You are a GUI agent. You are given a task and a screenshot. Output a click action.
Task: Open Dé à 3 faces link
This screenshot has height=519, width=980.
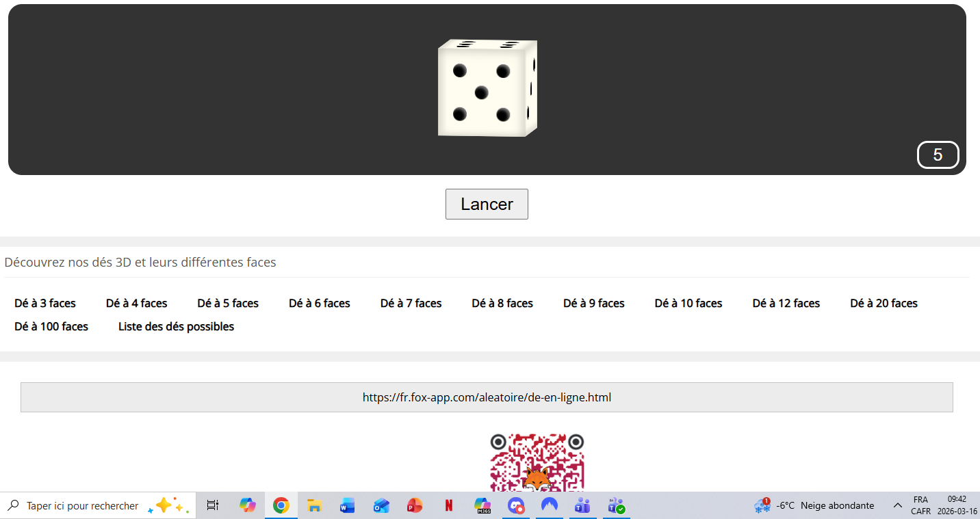point(45,303)
